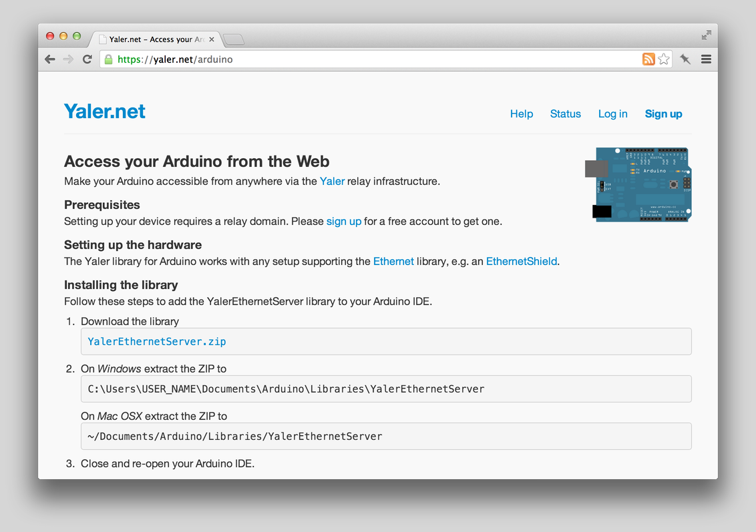Go back with the browser back arrow
Viewport: 756px width, 532px height.
tap(49, 59)
